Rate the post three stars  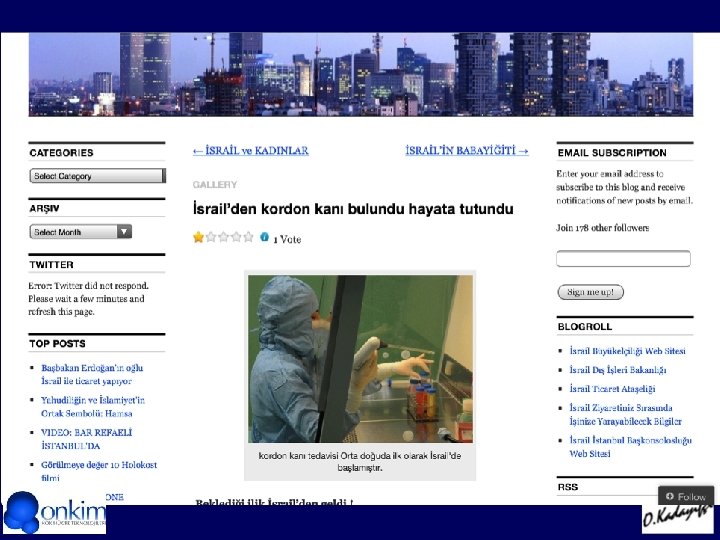[224, 237]
